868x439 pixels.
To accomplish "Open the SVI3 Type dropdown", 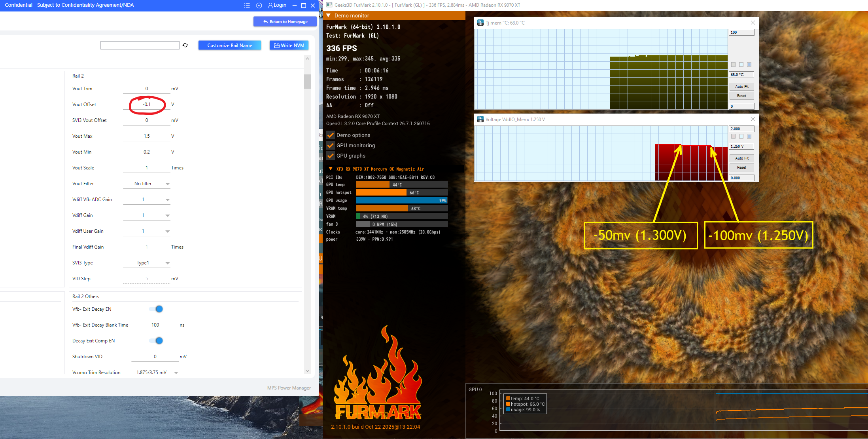I will coord(147,263).
